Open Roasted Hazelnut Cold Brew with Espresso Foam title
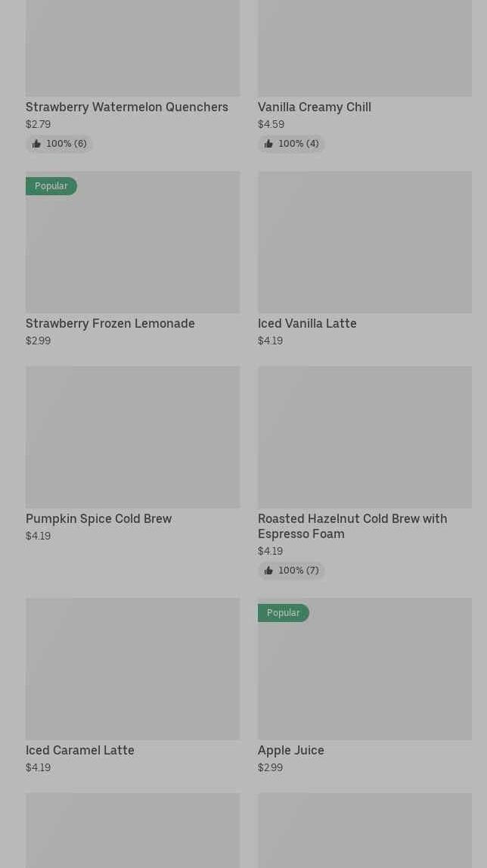The height and width of the screenshot is (868, 487). (352, 526)
